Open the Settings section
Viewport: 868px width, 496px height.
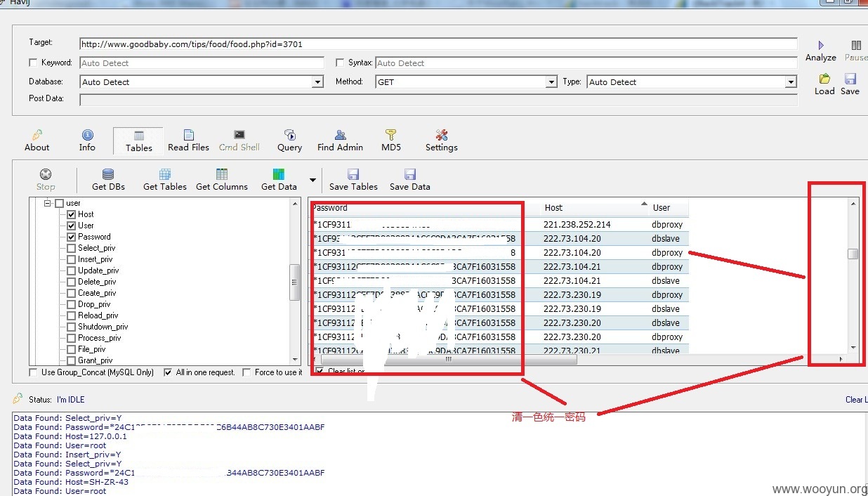441,141
